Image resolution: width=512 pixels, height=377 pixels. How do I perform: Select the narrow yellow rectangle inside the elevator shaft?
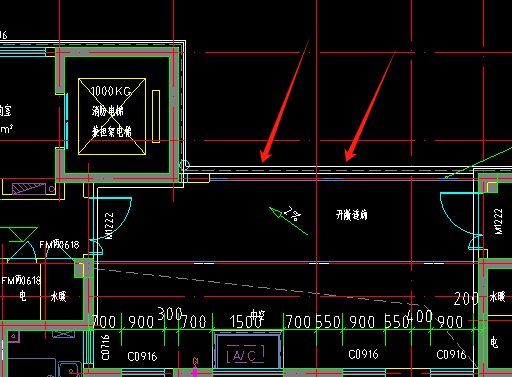point(156,116)
